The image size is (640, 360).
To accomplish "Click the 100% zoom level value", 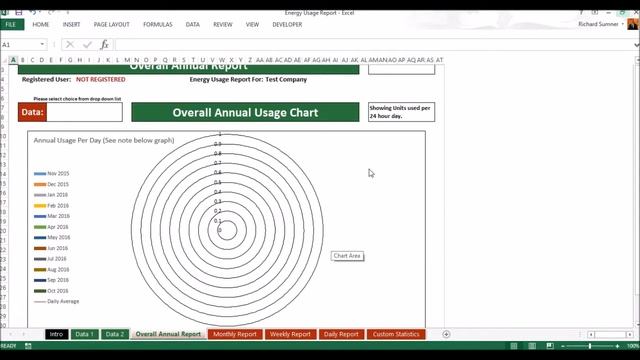I will [633, 346].
